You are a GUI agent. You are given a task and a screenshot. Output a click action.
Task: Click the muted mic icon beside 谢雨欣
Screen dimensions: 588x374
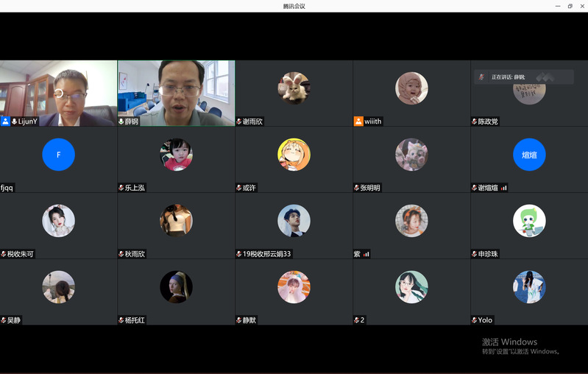[x=239, y=121]
